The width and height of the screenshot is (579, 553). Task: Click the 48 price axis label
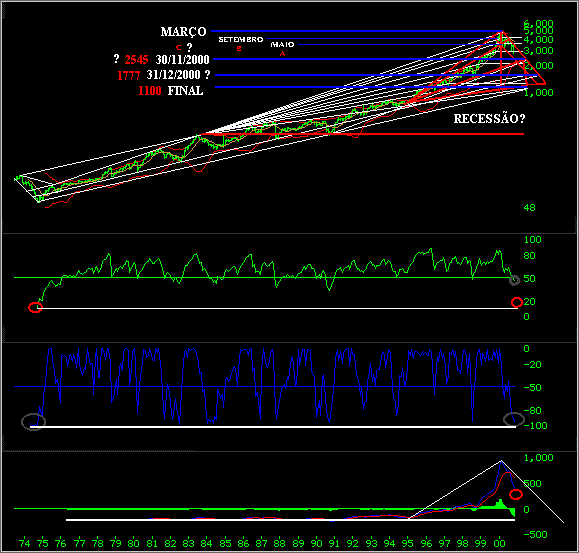pyautogui.click(x=529, y=208)
